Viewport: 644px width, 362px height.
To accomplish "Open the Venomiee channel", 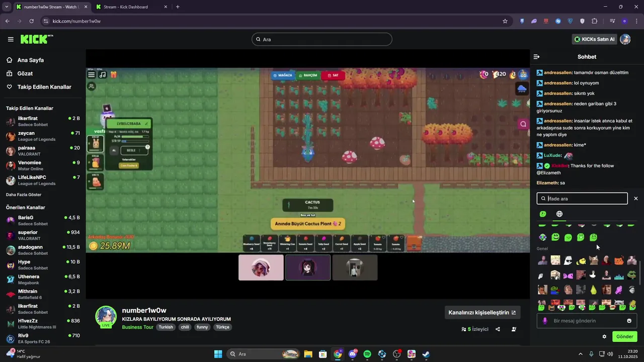I will (x=43, y=165).
